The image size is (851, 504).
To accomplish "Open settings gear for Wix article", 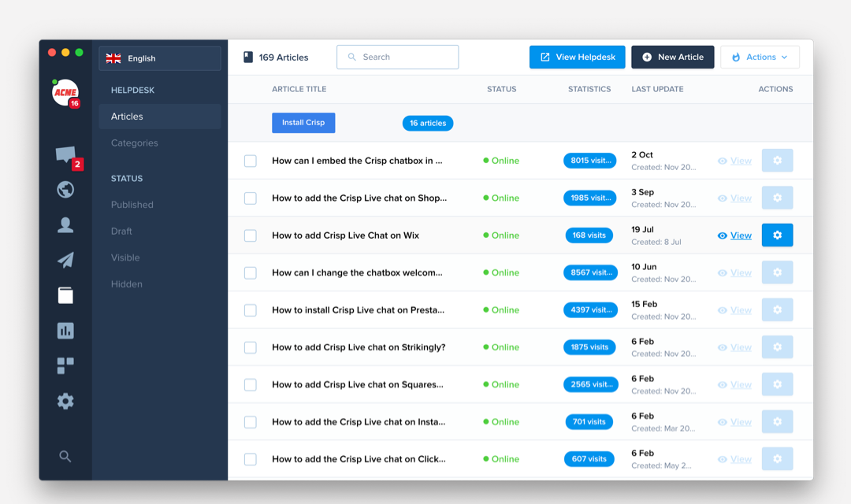I will [x=777, y=235].
